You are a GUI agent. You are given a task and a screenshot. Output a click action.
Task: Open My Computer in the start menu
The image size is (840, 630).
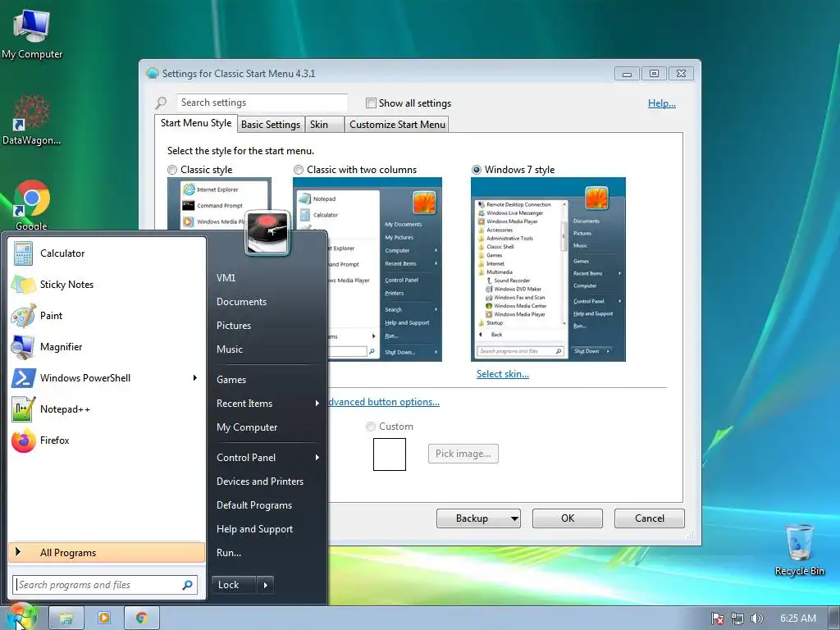click(268, 427)
